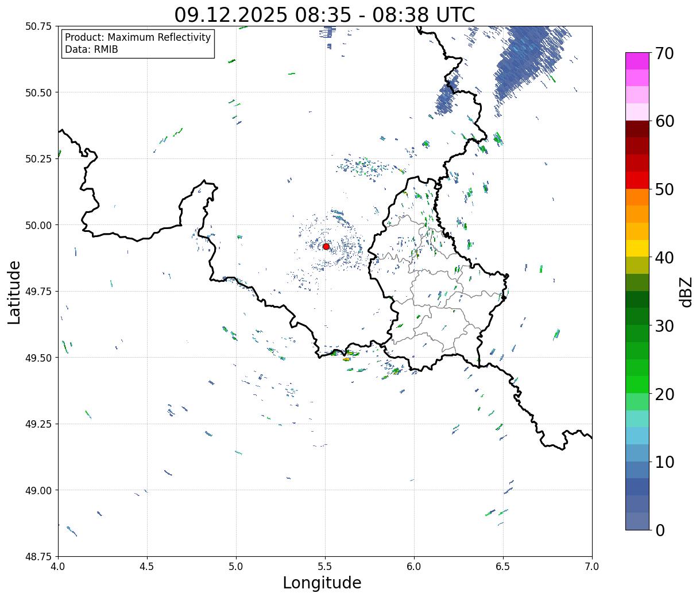Click the orange colorbar segment just below 50
700x597 pixels.
tap(637, 197)
